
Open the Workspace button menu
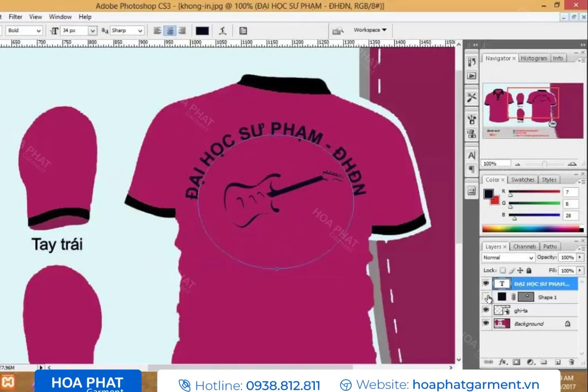(x=370, y=30)
